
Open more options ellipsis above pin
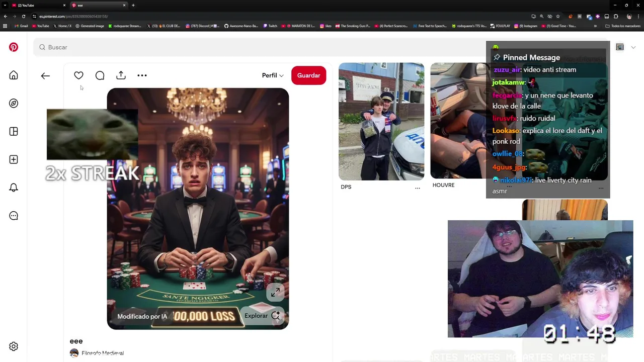coord(142,75)
